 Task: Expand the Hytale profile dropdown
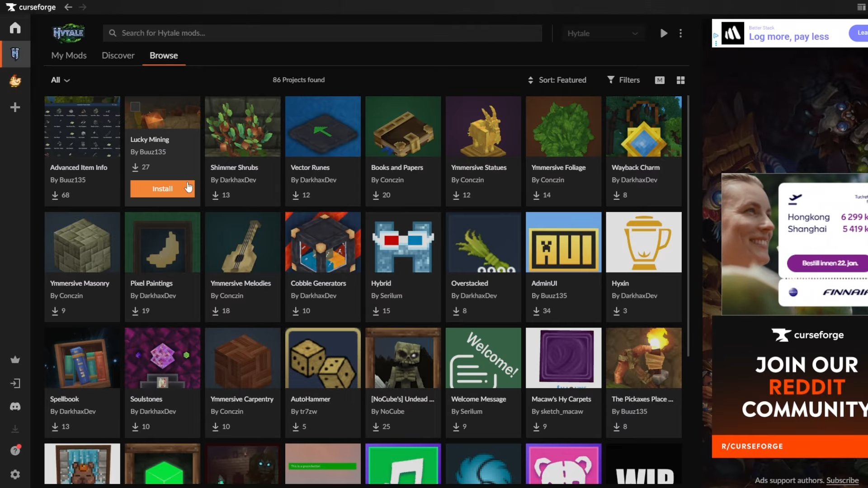(x=602, y=33)
